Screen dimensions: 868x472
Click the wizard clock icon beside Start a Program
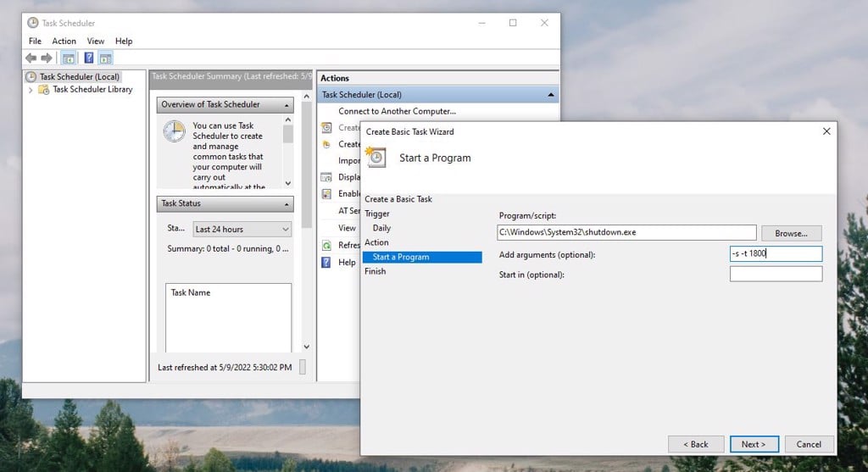click(376, 158)
